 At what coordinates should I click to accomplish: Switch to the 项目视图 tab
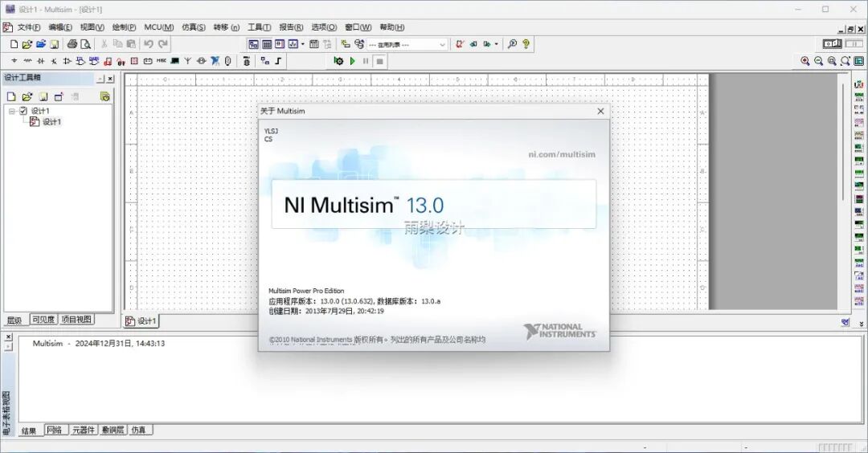coord(76,319)
